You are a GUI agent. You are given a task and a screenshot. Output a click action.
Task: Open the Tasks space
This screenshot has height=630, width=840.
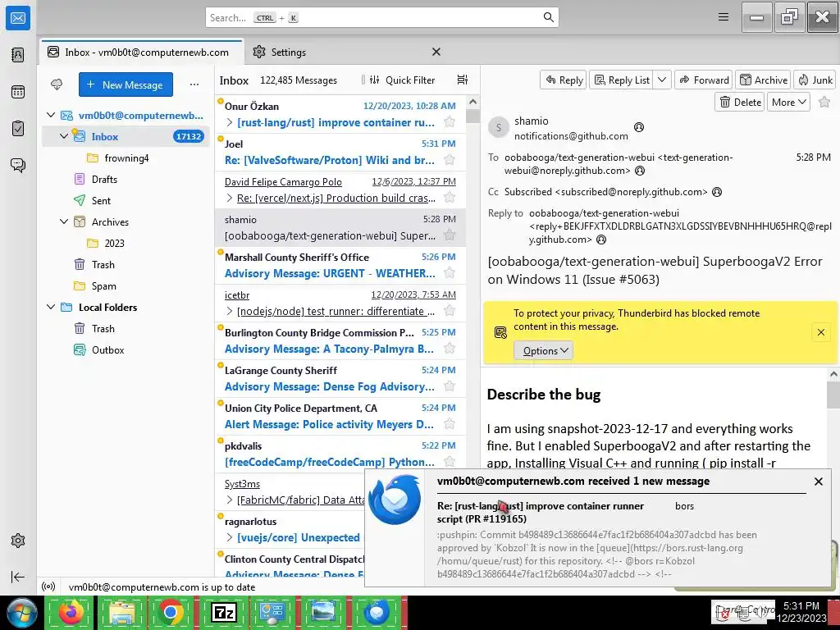(18, 129)
